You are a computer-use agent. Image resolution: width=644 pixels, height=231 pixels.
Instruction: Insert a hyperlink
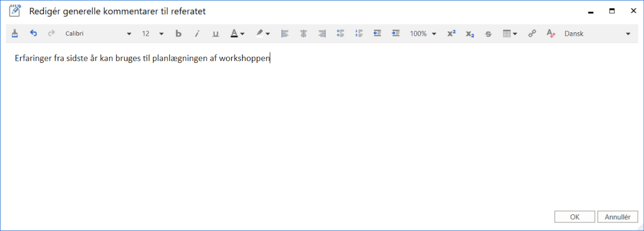pyautogui.click(x=532, y=33)
